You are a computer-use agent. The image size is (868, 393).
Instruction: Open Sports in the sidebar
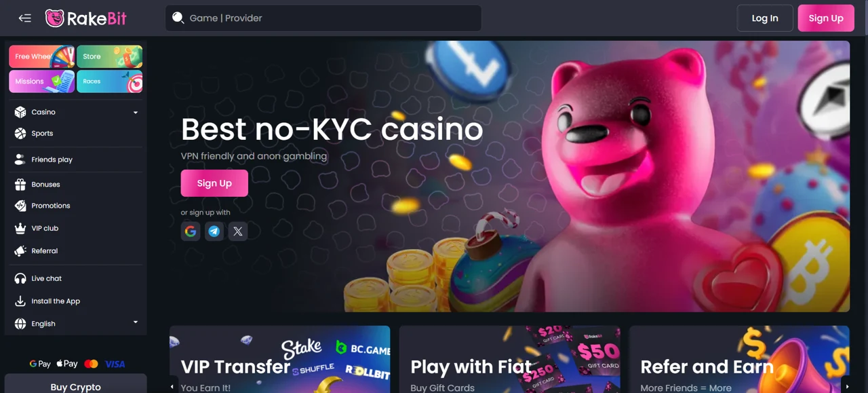click(x=76, y=134)
